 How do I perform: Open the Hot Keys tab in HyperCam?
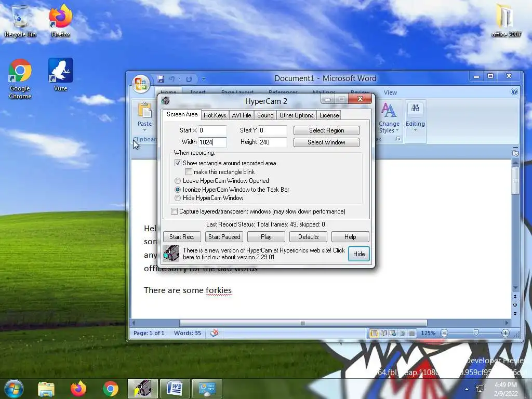tap(215, 115)
